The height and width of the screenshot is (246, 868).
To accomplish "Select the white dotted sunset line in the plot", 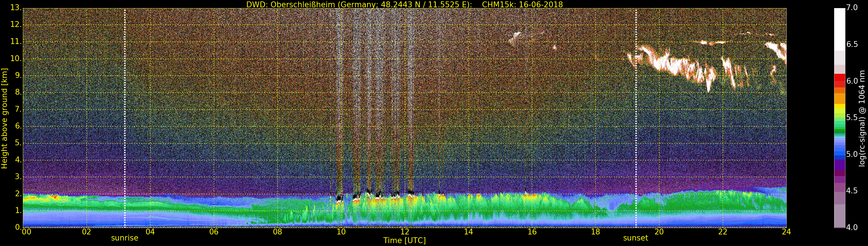I will (636, 118).
